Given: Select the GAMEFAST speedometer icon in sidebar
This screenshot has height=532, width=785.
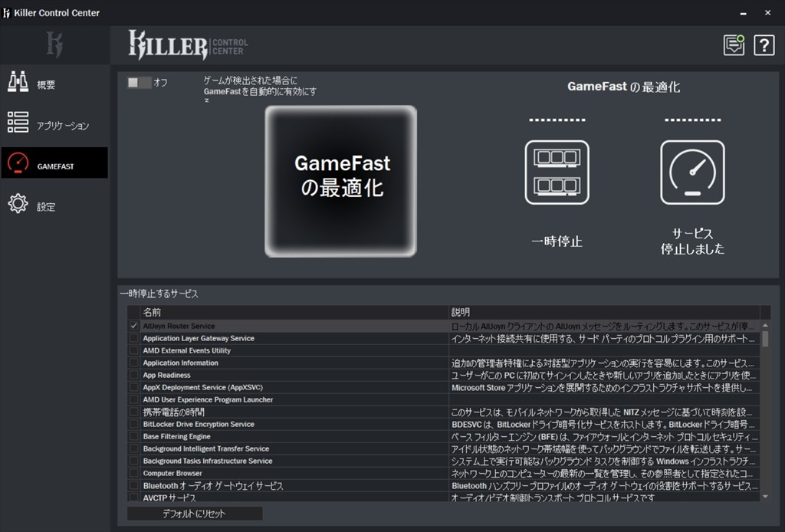Looking at the screenshot, I should (18, 163).
